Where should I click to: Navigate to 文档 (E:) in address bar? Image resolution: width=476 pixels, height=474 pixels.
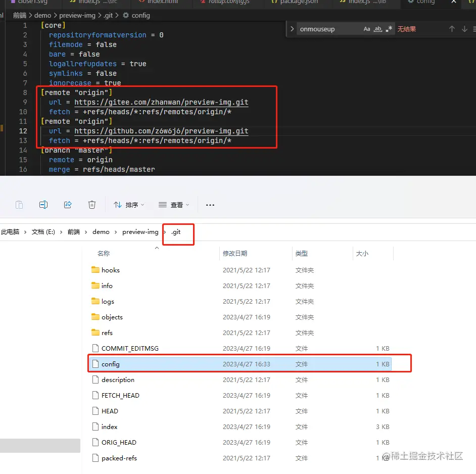(x=43, y=232)
